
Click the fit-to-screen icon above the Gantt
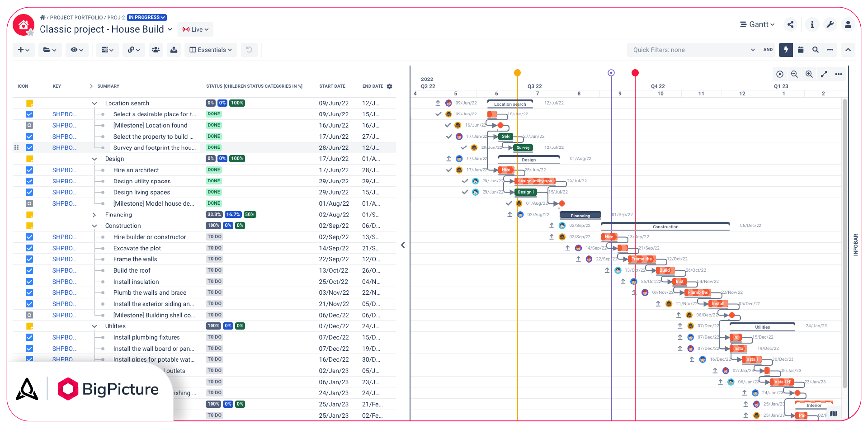[824, 74]
